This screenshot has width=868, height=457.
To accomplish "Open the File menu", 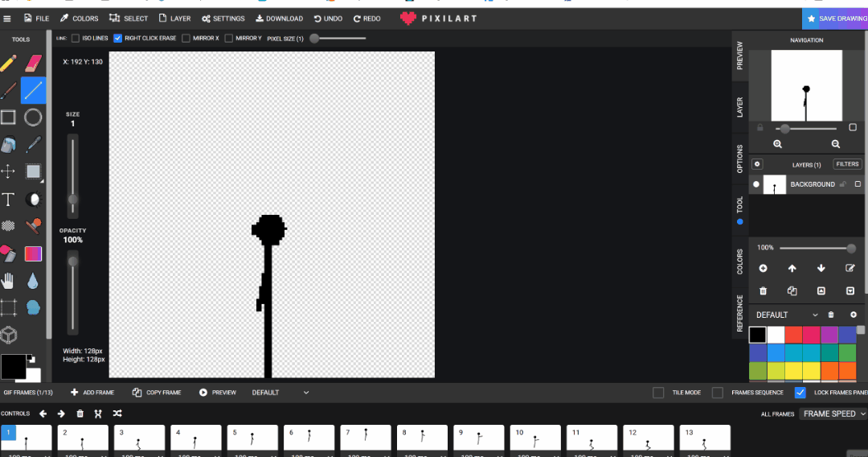I will [36, 19].
